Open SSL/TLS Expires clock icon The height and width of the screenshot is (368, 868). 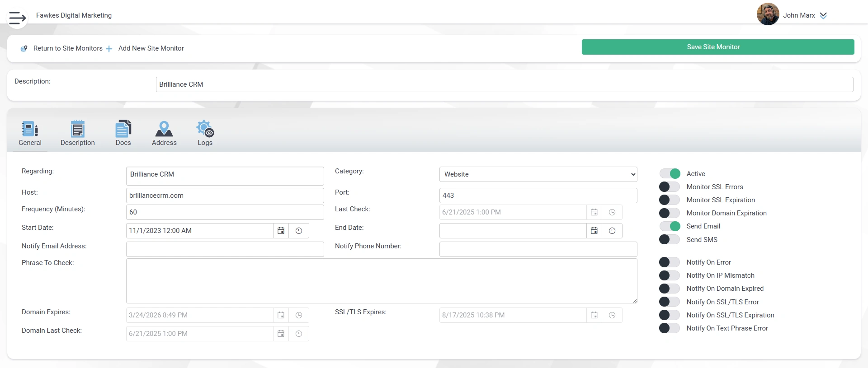pyautogui.click(x=612, y=315)
